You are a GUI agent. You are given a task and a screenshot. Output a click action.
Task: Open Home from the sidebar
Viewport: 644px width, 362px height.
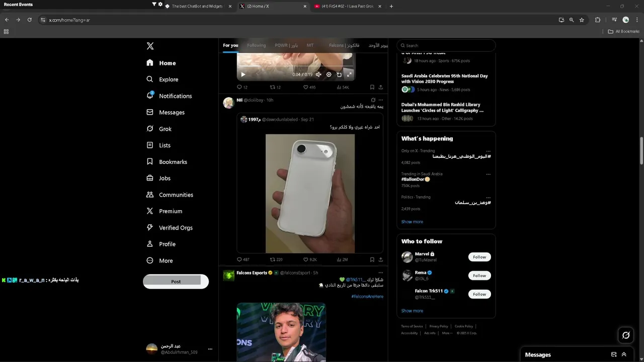(161, 63)
